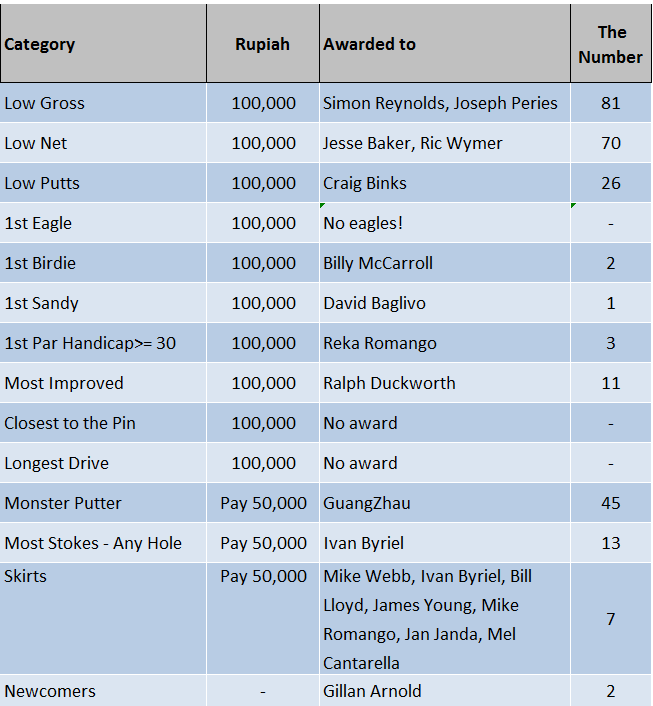Click the Longest Drive category cell
The width and height of the screenshot is (653, 706).
pyautogui.click(x=57, y=463)
